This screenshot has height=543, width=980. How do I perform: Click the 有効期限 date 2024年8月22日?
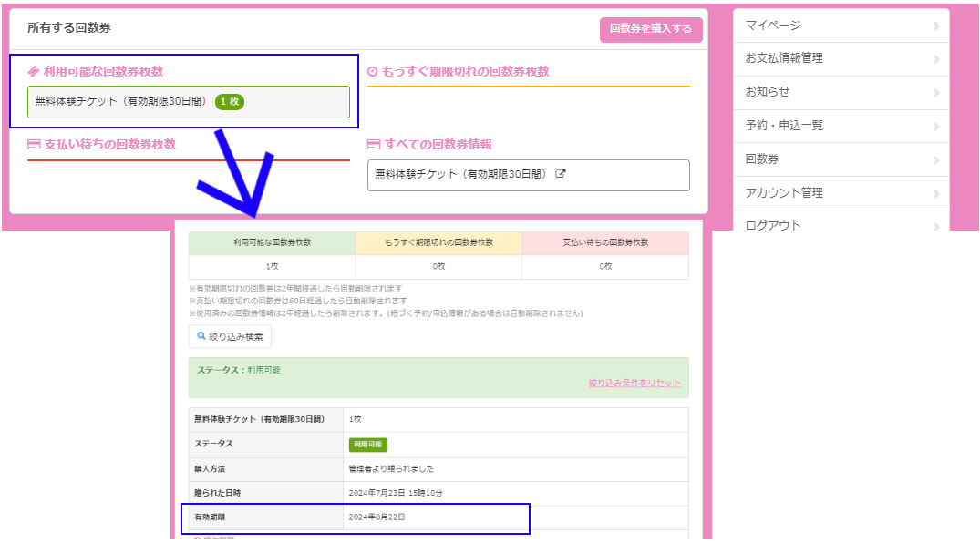pyautogui.click(x=377, y=517)
